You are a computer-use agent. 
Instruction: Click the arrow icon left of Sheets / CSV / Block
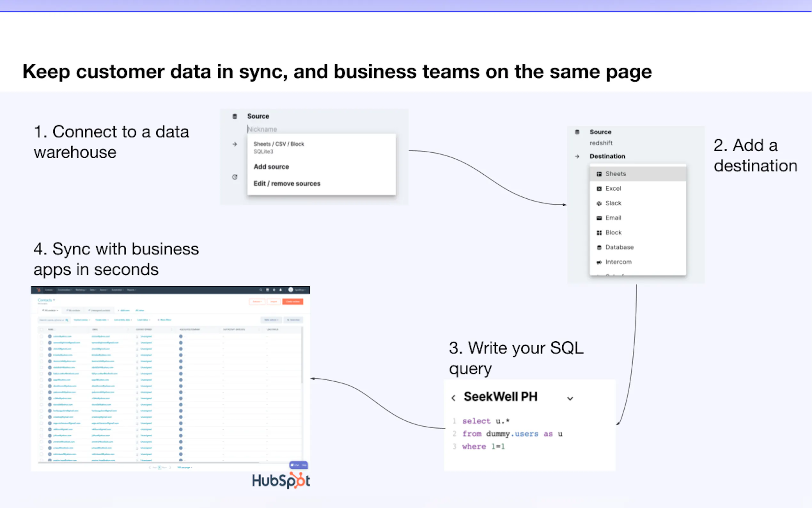click(235, 144)
